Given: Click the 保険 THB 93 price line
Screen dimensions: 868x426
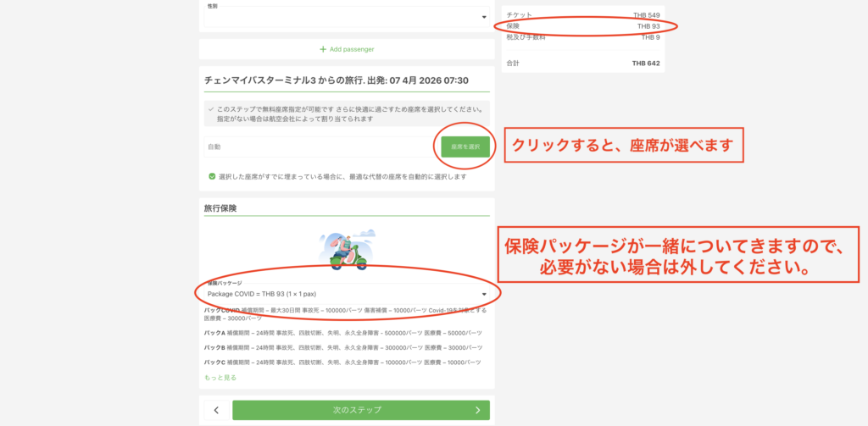Looking at the screenshot, I should (582, 26).
